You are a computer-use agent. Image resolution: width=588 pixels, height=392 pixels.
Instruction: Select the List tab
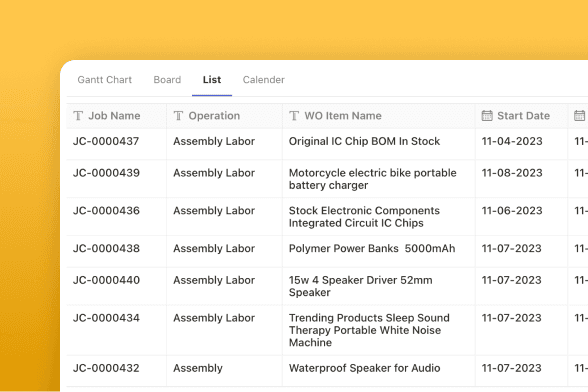pyautogui.click(x=212, y=80)
